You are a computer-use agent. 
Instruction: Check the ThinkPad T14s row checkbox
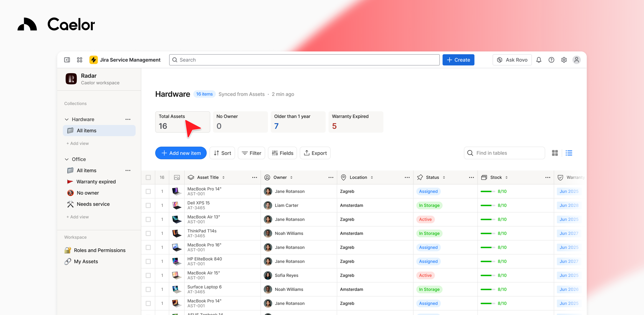point(148,233)
